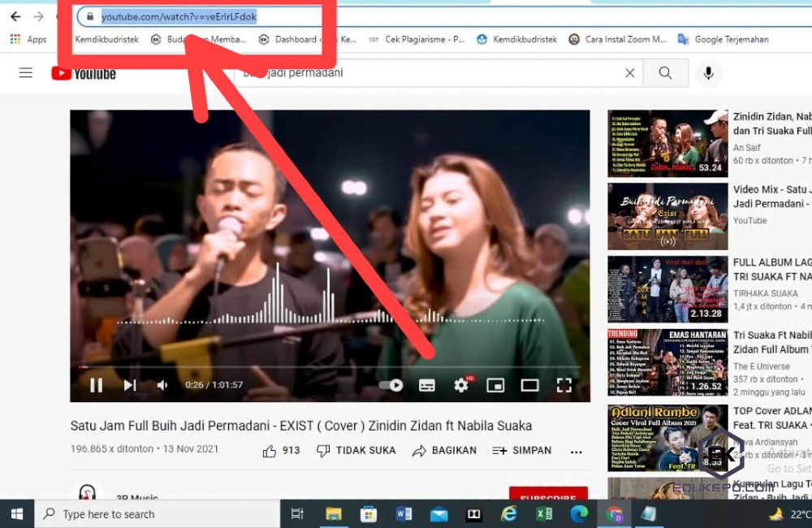Viewport: 812px width, 528px height.
Task: Start a voice search
Action: [708, 73]
